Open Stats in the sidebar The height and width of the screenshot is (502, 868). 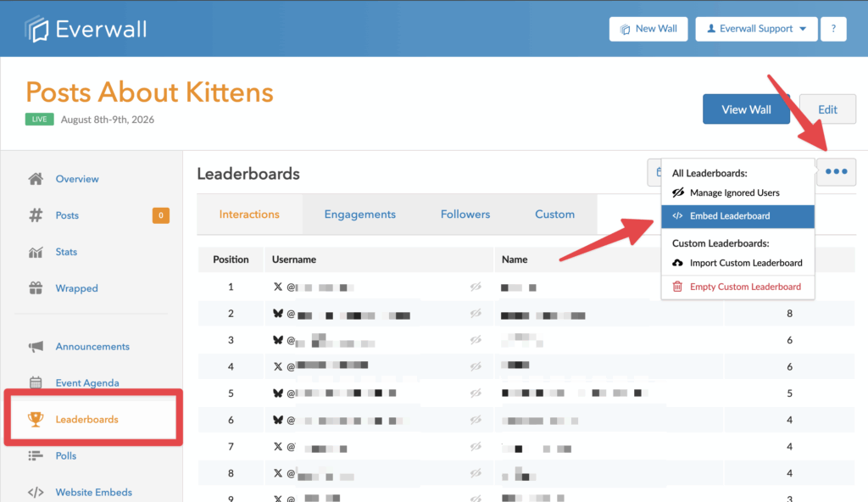coord(66,252)
